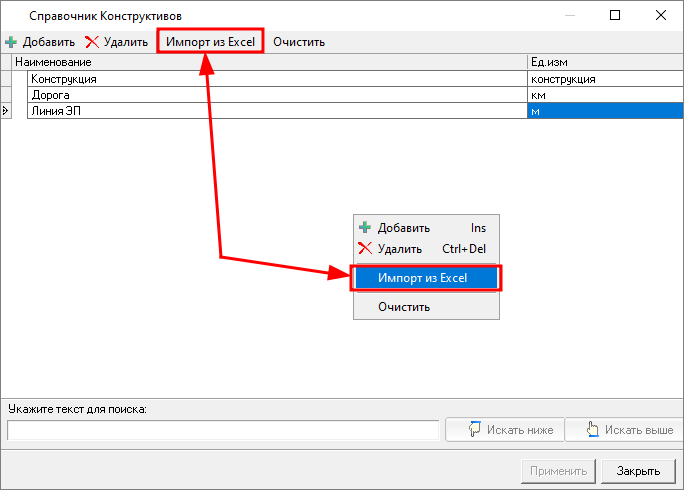Click the red X icon in context menu

[x=365, y=249]
